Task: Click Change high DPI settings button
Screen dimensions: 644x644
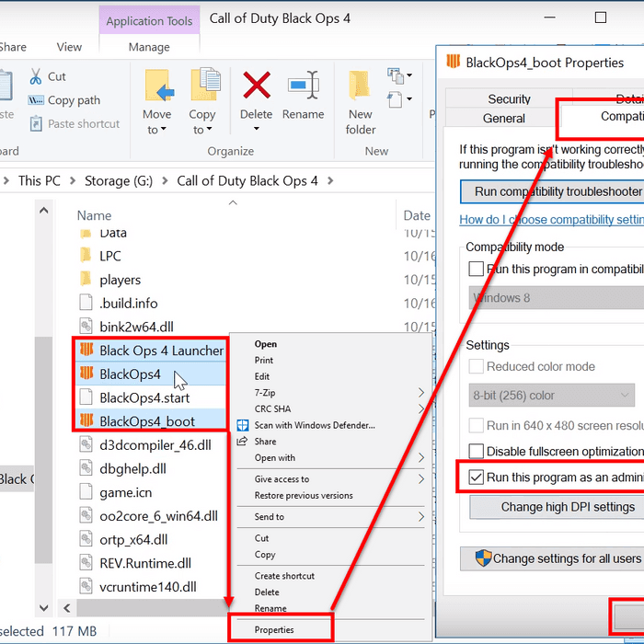Action: click(557, 507)
